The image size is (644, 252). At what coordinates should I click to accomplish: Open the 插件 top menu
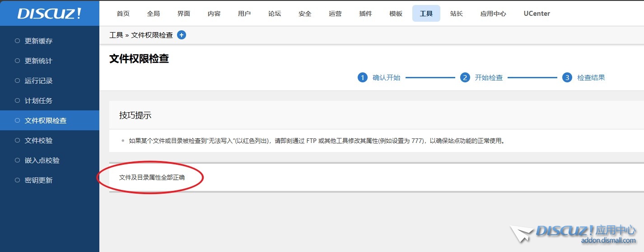pos(365,14)
